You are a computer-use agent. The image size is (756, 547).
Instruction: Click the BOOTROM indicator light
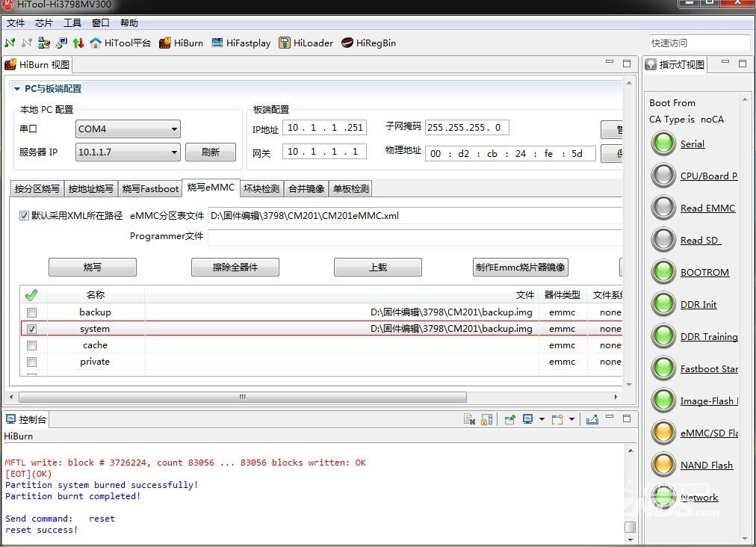point(663,271)
